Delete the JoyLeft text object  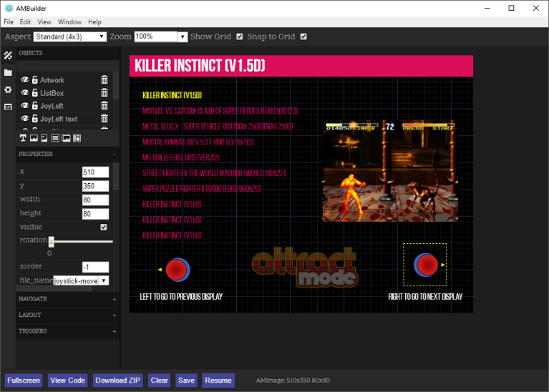pyautogui.click(x=105, y=119)
